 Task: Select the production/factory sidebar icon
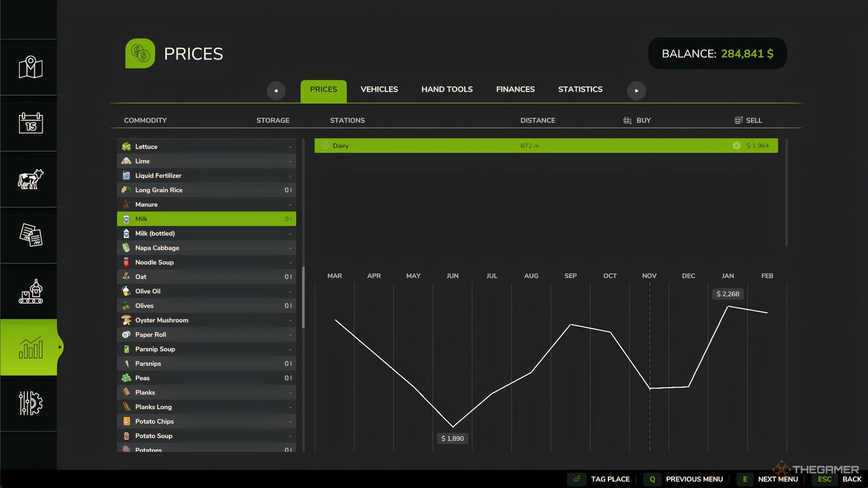[x=30, y=291]
